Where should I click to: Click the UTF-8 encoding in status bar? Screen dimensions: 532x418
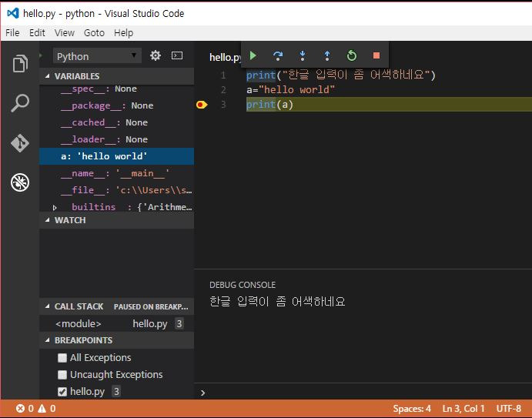tap(508, 409)
